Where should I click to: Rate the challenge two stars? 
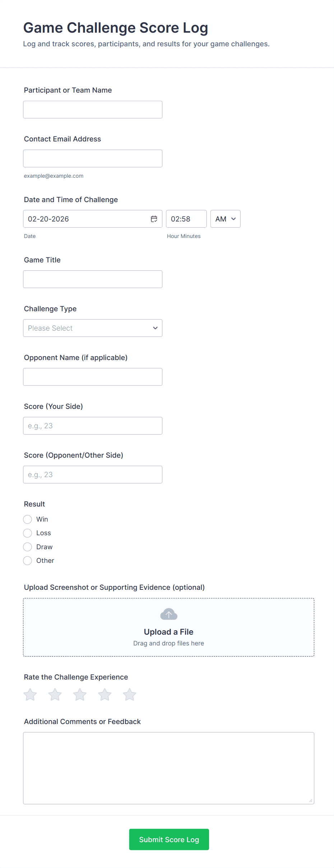pyautogui.click(x=55, y=695)
